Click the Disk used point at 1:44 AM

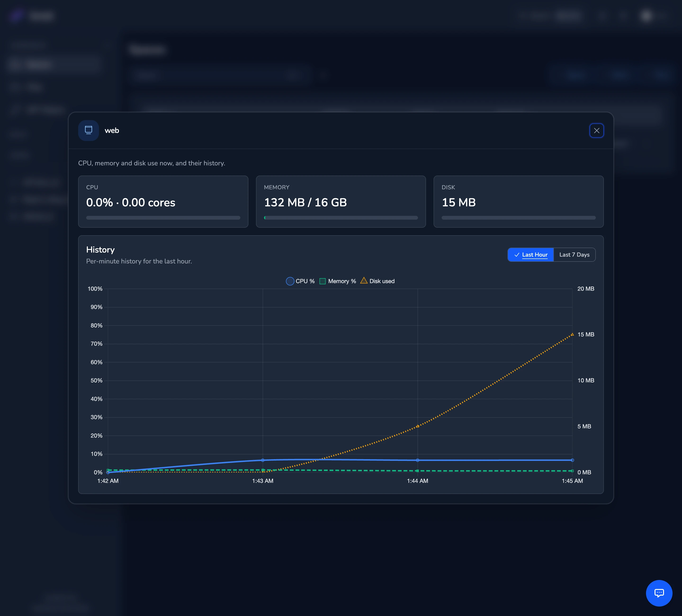coord(417,426)
